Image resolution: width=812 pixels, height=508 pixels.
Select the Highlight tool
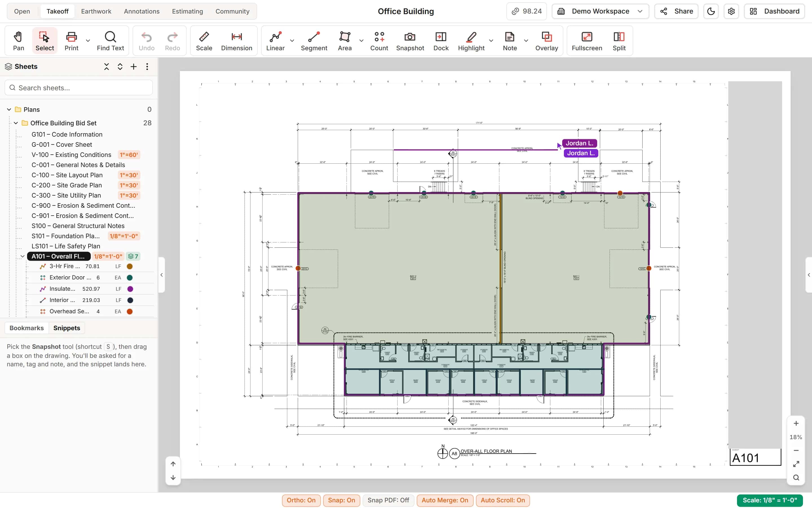tap(471, 41)
